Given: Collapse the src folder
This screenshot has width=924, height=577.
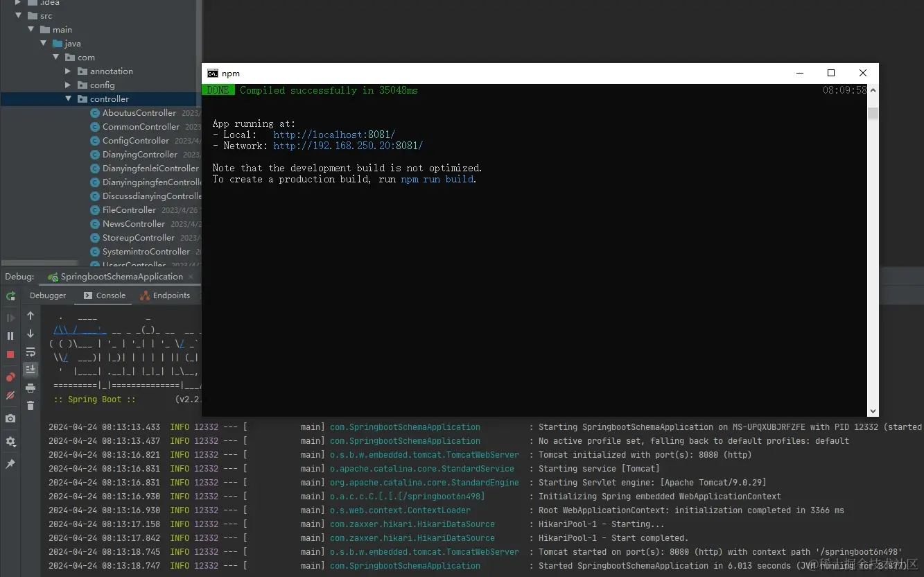Looking at the screenshot, I should (x=19, y=15).
